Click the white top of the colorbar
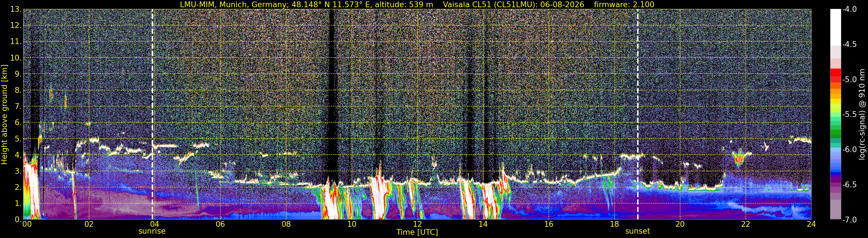 tap(835, 27)
